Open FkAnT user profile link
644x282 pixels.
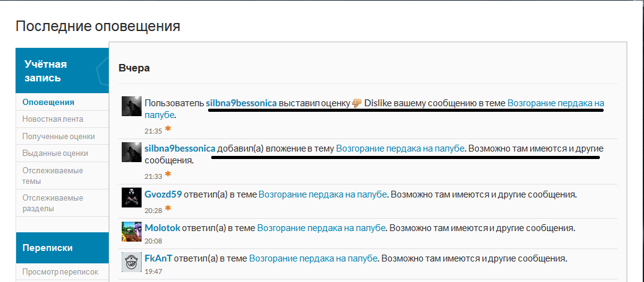[158, 258]
